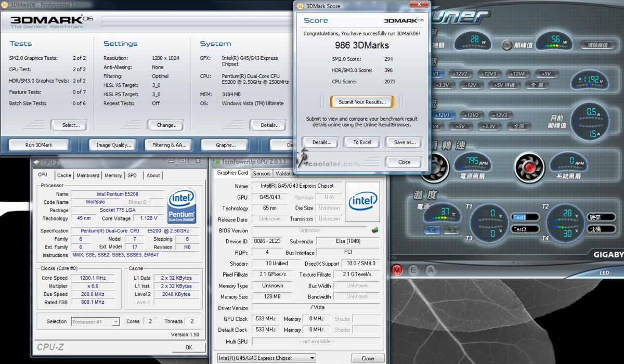Click the CPU name field Intel Pentium E5200
The width and height of the screenshot is (624, 364).
pyautogui.click(x=118, y=194)
